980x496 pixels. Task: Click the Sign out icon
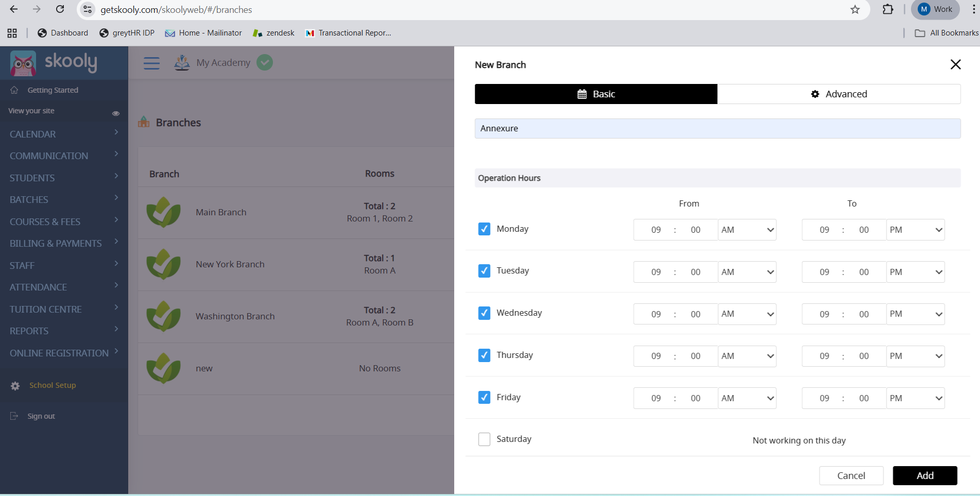tap(14, 416)
